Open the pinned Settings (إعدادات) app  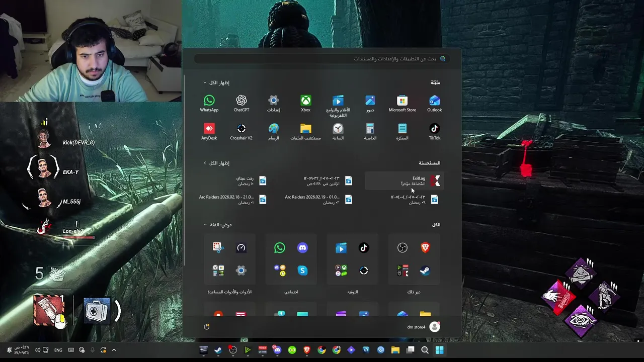pyautogui.click(x=274, y=104)
